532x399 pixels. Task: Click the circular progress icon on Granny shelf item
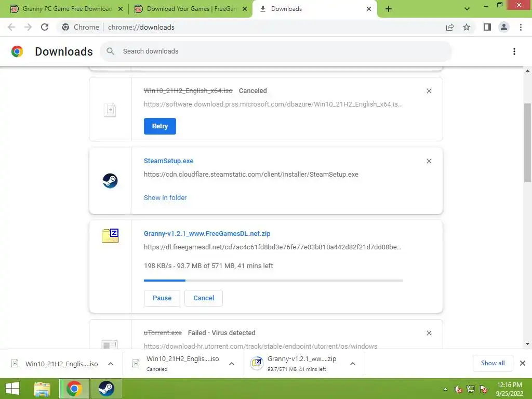point(257,363)
